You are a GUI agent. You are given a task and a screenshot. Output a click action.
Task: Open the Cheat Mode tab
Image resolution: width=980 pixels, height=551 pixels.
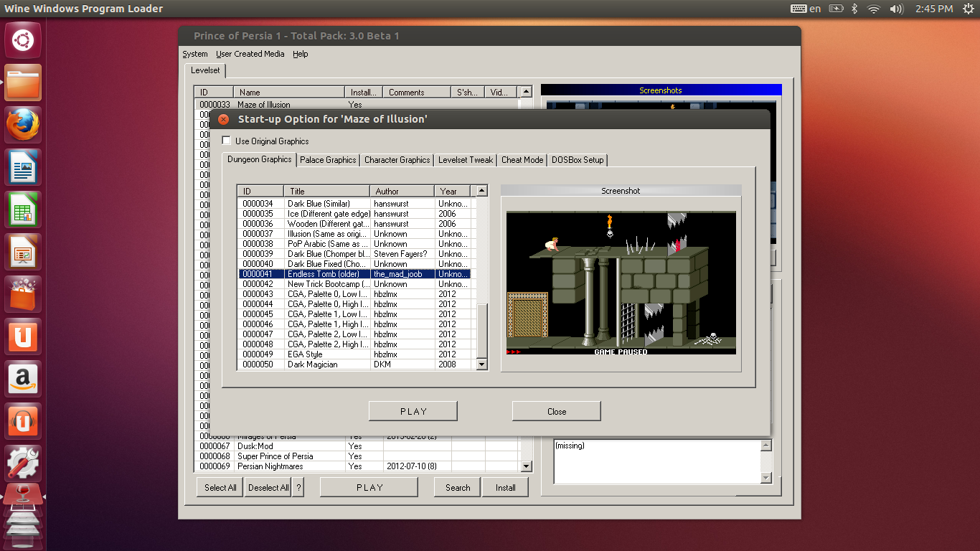pos(522,160)
